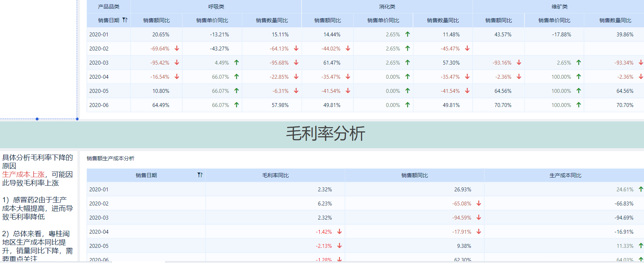
Task: Click the 生产成本同比 column header
Action: pos(565,175)
